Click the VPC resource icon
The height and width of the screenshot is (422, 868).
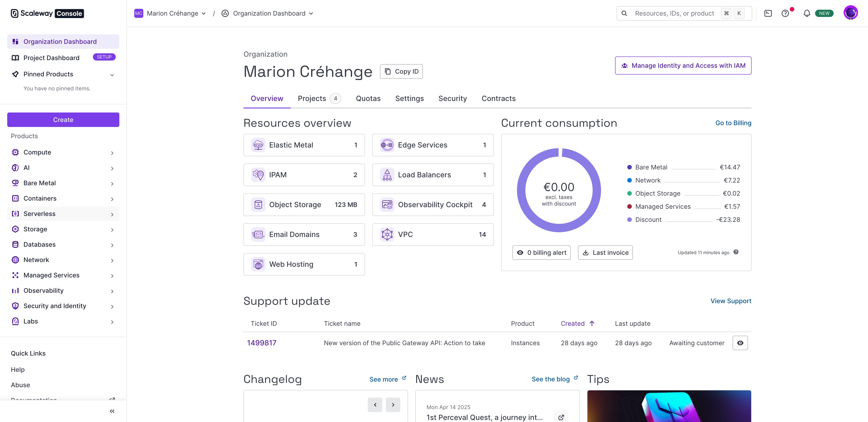[x=387, y=234]
